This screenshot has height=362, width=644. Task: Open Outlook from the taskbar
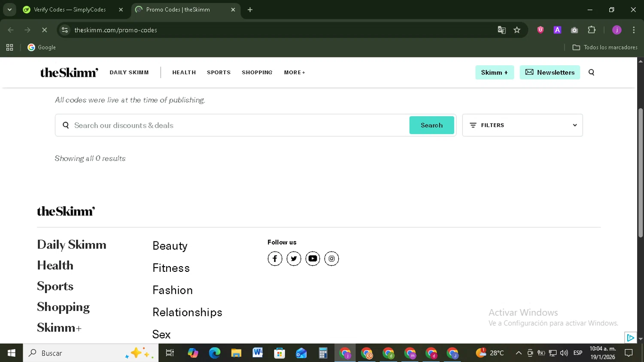(x=301, y=353)
